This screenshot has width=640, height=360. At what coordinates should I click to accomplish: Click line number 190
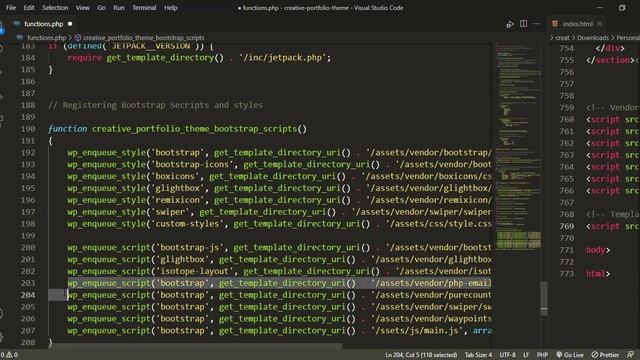tap(28, 129)
